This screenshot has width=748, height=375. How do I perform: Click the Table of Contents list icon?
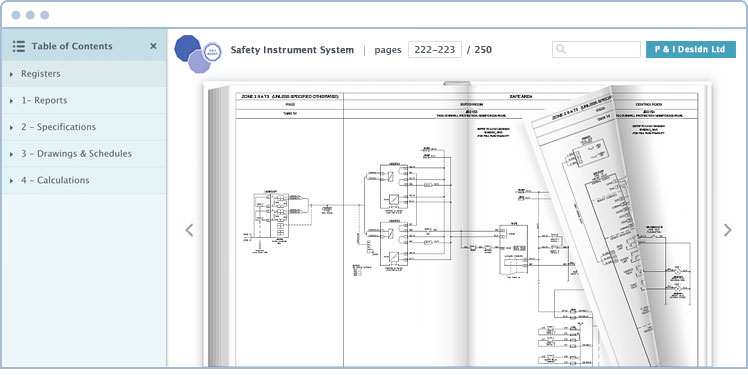19,46
